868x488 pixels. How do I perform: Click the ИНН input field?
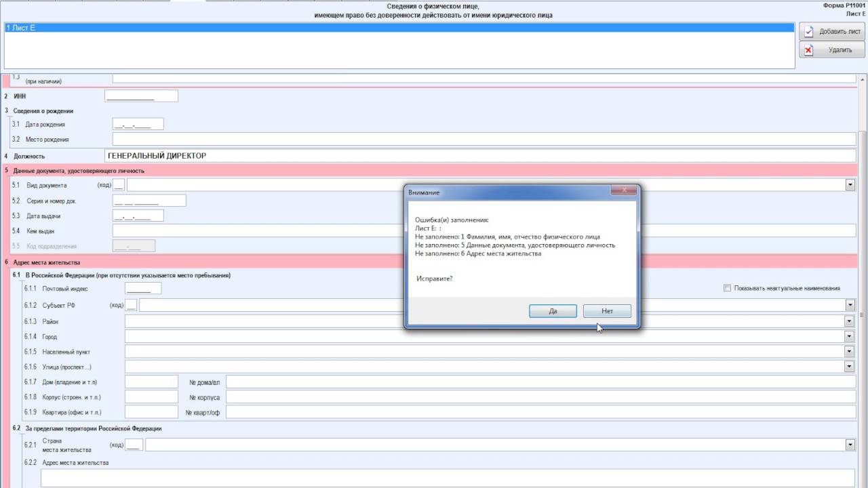click(141, 96)
